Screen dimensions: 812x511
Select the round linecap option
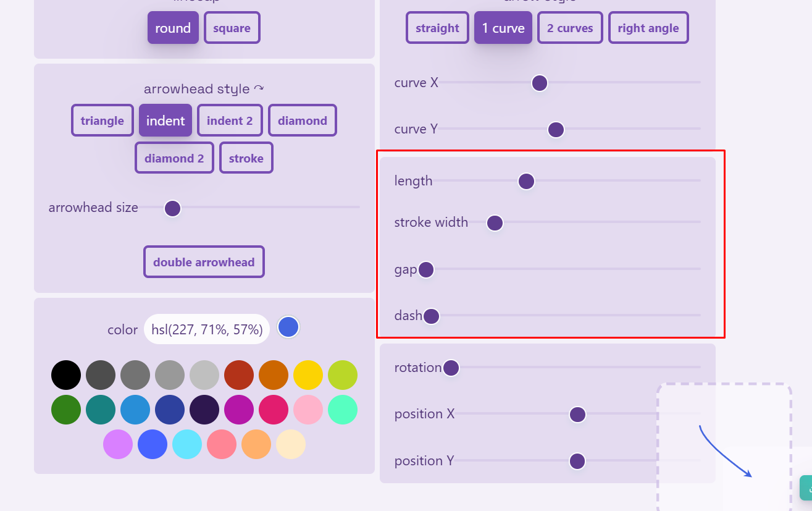pos(173,28)
